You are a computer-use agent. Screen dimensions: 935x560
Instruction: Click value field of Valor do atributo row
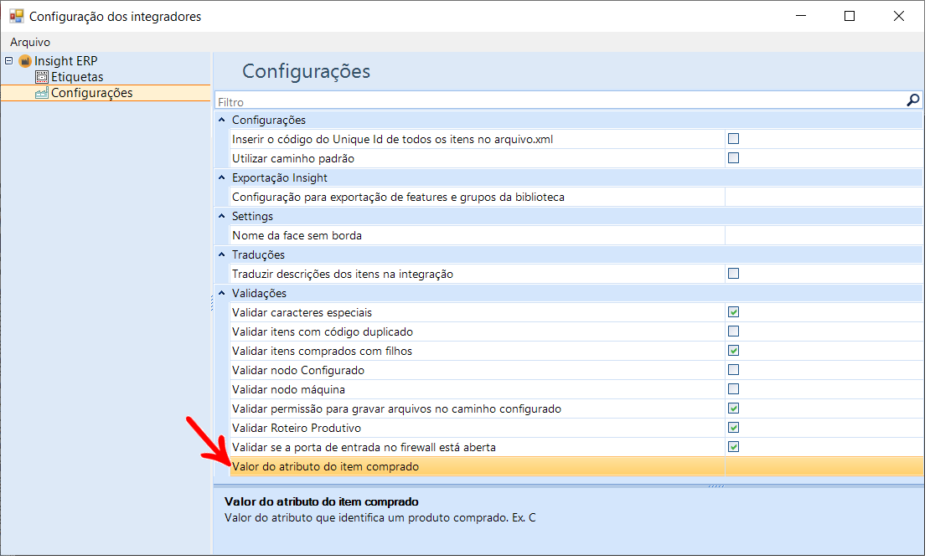824,466
